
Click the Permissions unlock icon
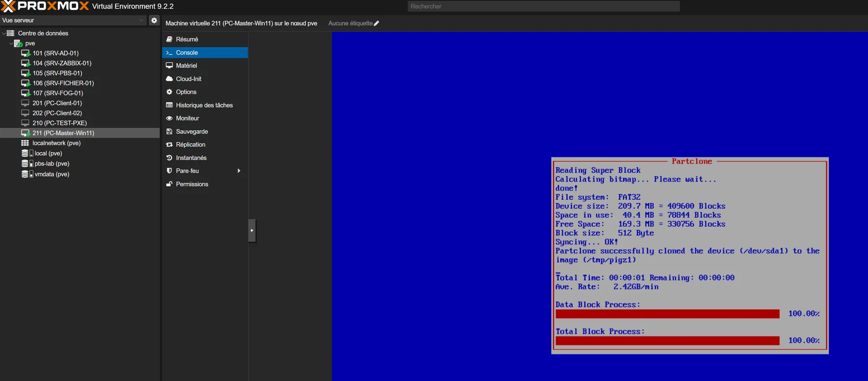pyautogui.click(x=169, y=184)
